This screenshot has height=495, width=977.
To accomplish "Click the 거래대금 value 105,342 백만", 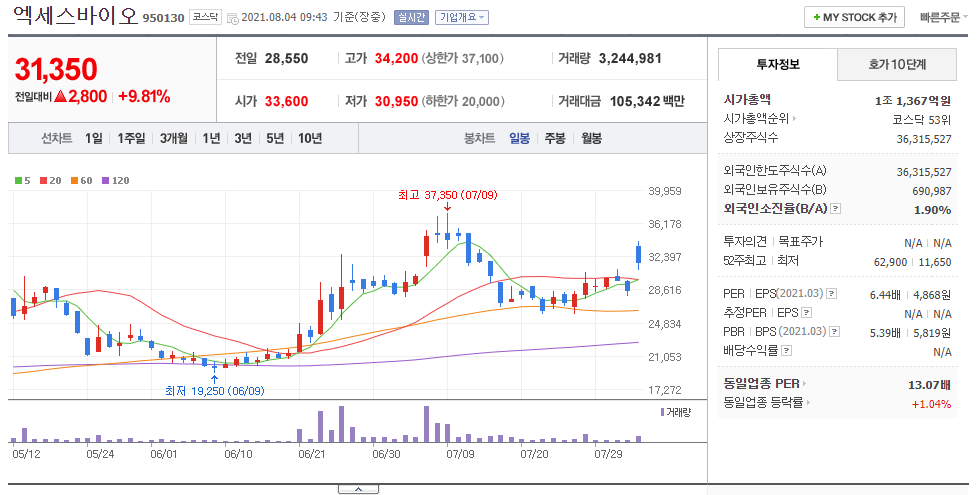I will (647, 101).
